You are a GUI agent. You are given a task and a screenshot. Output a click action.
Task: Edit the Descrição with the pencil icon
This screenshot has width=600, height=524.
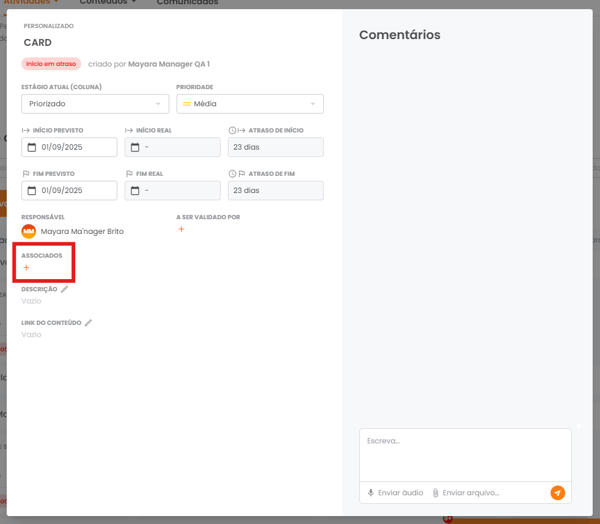tap(65, 289)
